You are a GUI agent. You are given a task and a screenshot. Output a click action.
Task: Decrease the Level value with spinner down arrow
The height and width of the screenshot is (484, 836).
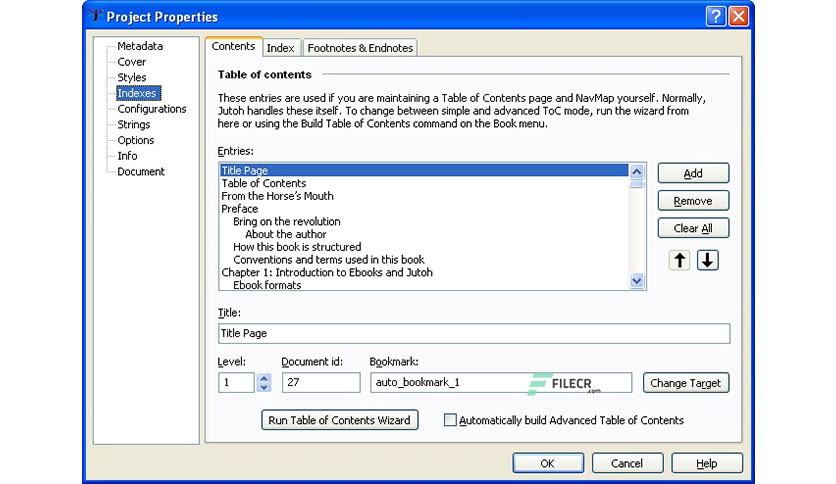point(264,388)
